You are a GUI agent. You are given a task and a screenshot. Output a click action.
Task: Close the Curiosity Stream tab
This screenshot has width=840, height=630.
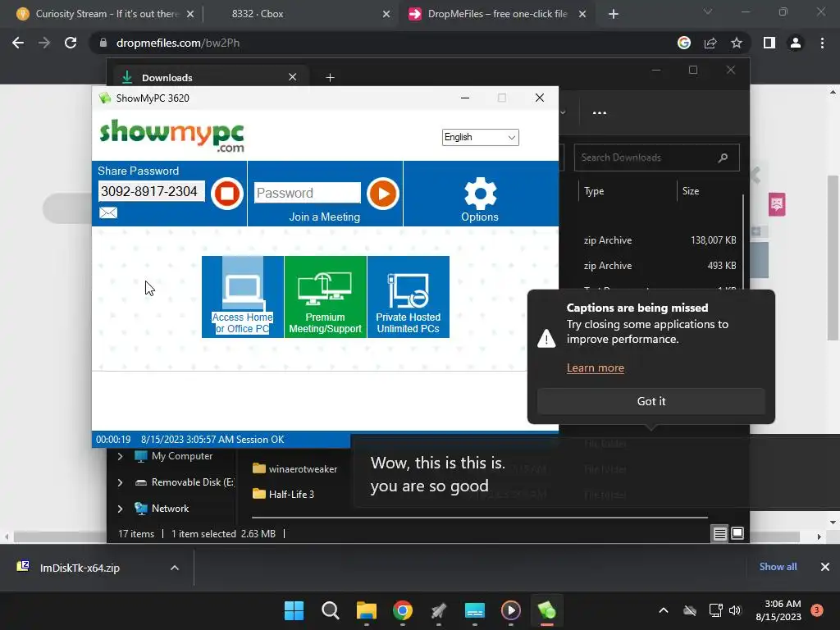tap(190, 15)
